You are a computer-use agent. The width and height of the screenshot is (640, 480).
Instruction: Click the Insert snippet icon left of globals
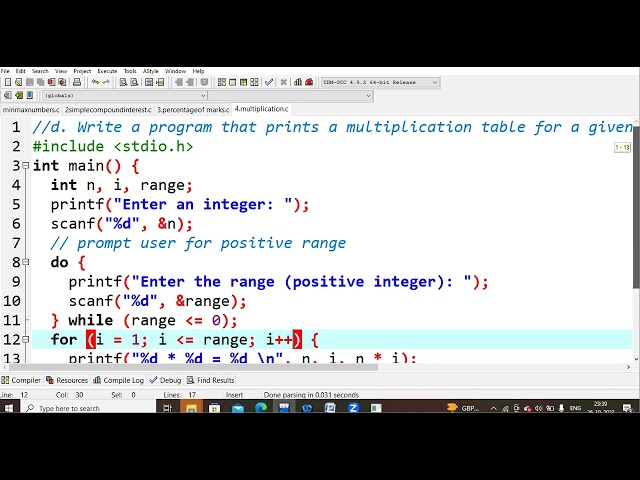[7, 96]
